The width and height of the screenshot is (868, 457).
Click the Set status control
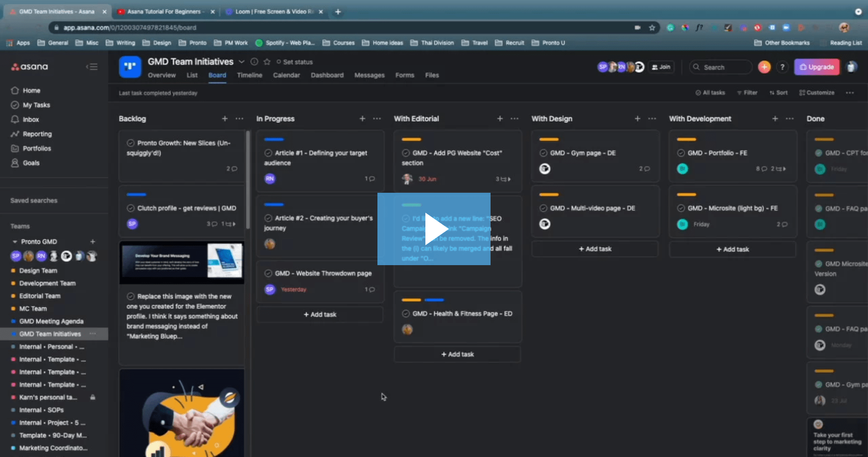pos(295,62)
